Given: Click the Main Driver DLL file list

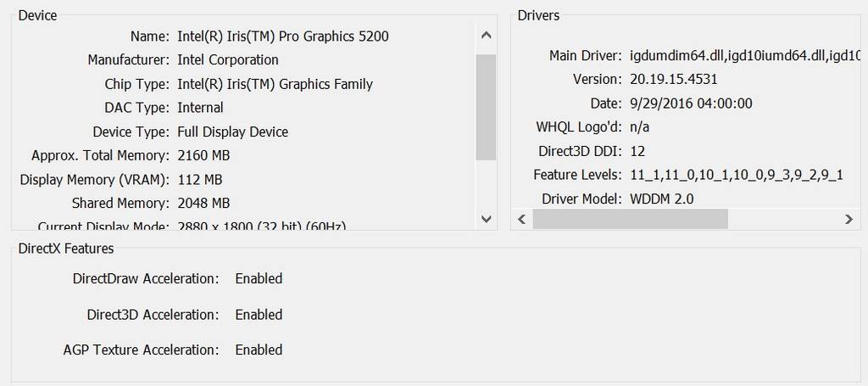Looking at the screenshot, I should click(x=745, y=56).
